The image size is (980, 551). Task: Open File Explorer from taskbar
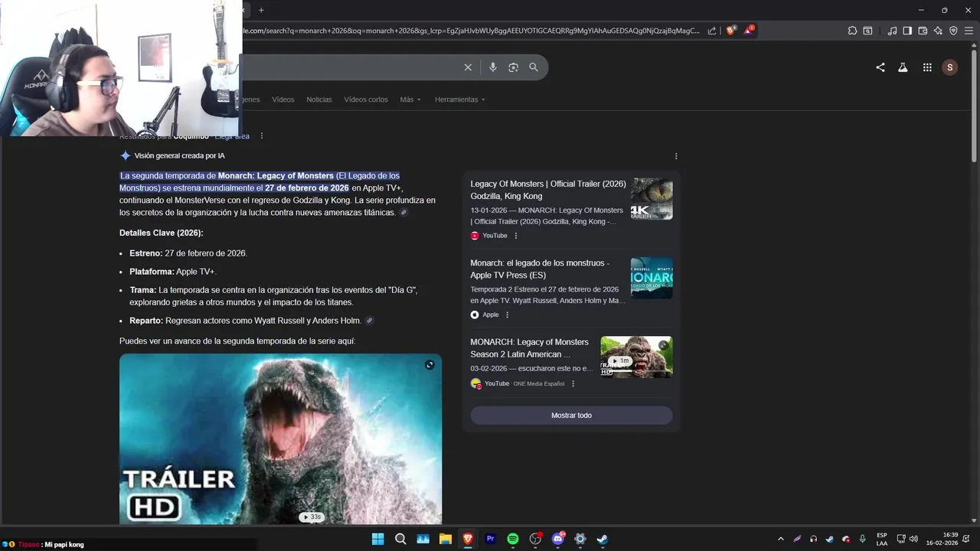coord(446,539)
